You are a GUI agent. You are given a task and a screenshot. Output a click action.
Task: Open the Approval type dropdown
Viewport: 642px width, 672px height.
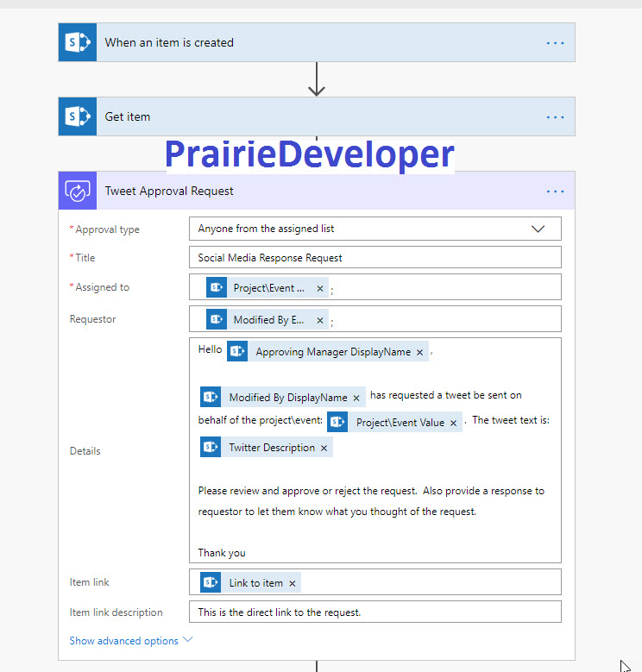[375, 229]
